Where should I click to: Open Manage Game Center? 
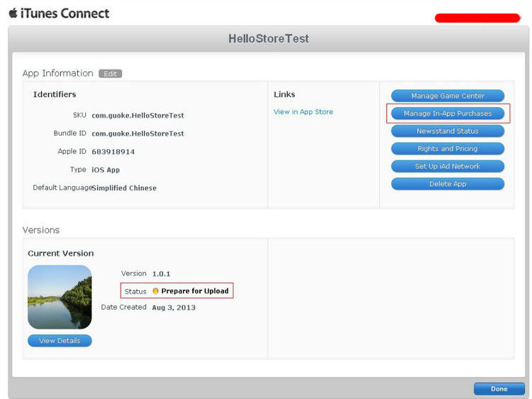click(x=448, y=96)
